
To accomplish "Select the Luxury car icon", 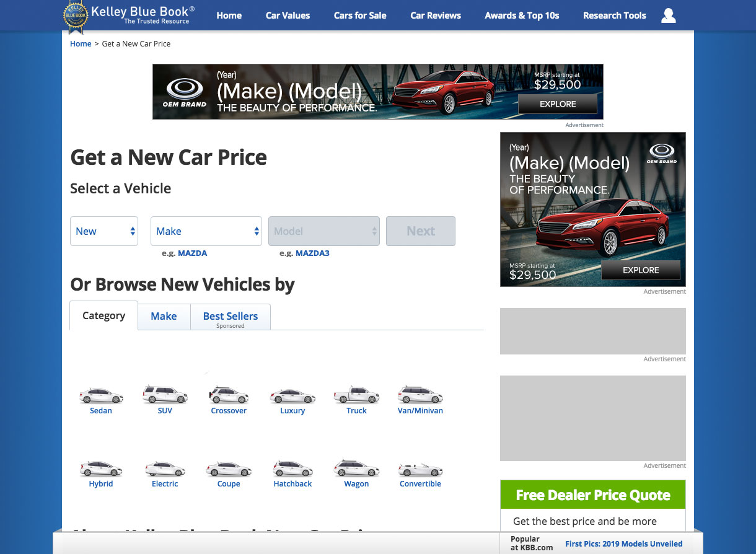I will [x=292, y=396].
